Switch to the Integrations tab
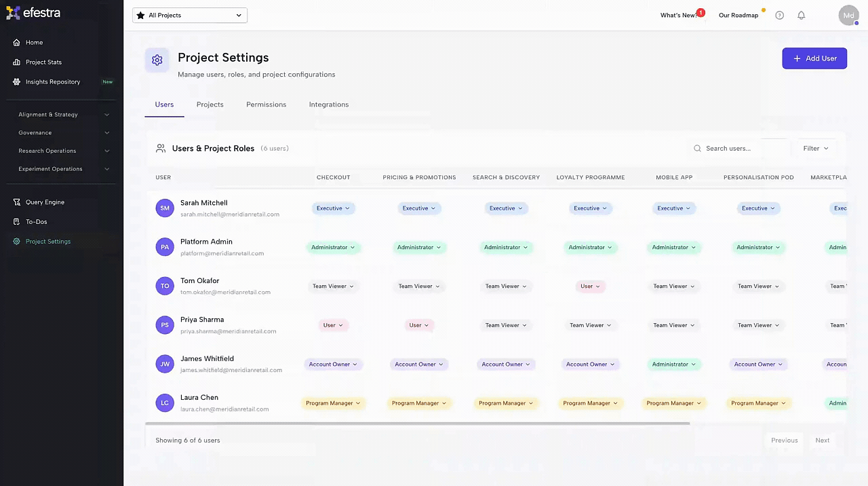 pyautogui.click(x=328, y=105)
